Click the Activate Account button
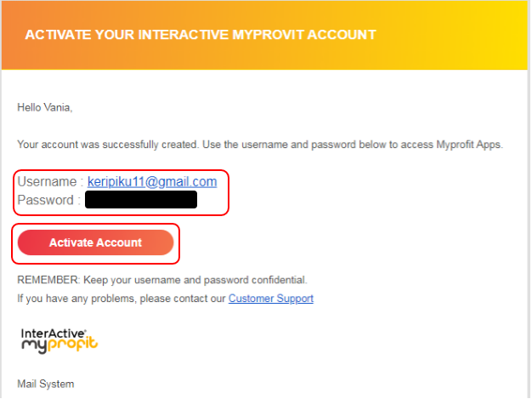The height and width of the screenshot is (399, 532). point(95,242)
